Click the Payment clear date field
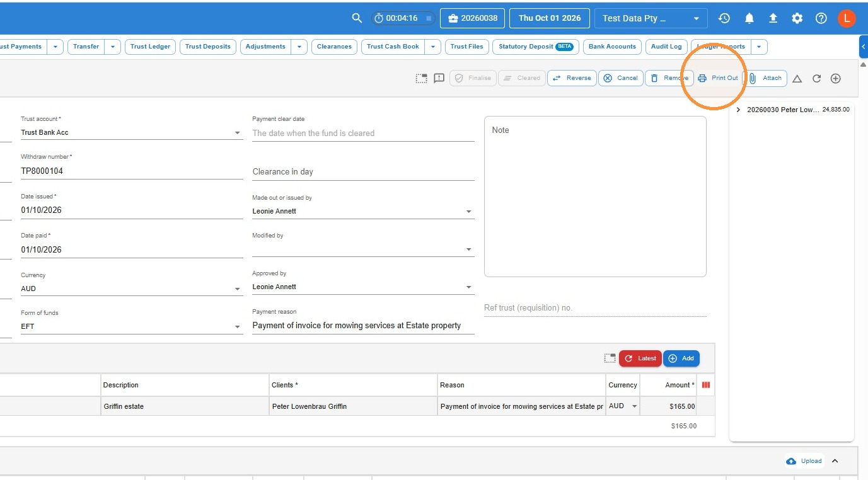The width and height of the screenshot is (868, 480). [x=363, y=134]
